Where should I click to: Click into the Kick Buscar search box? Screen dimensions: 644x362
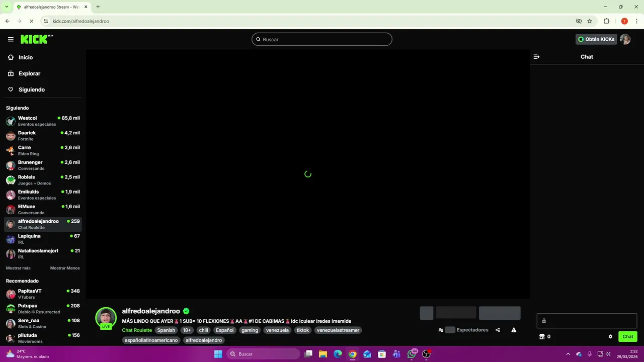pos(322,39)
